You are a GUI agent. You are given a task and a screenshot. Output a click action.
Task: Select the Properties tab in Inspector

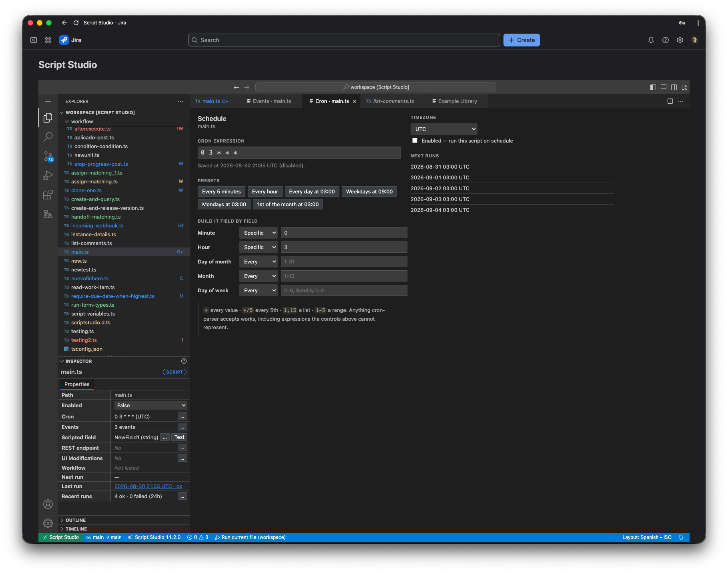[77, 384]
